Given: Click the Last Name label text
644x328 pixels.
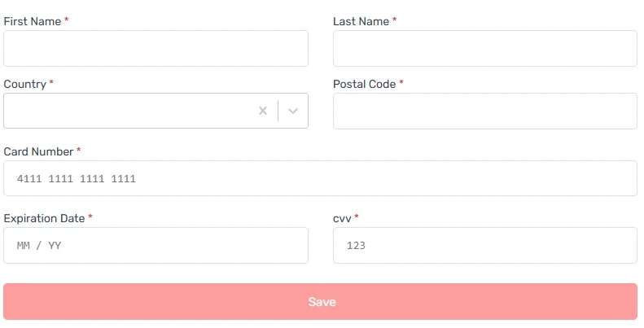Looking at the screenshot, I should [x=361, y=22].
